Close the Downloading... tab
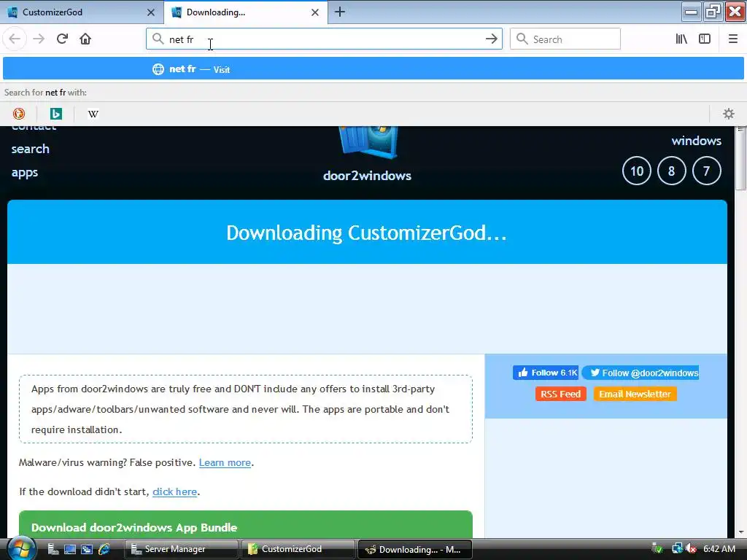 click(315, 12)
